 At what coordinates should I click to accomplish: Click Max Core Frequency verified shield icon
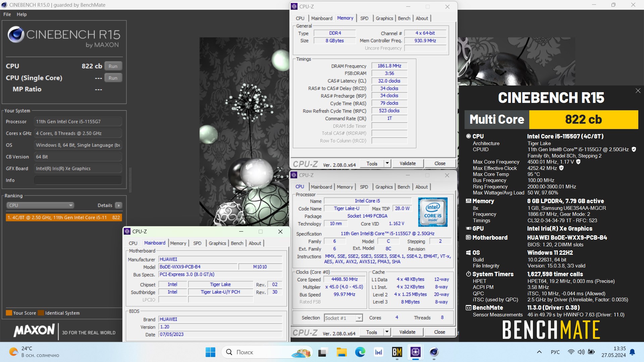[x=578, y=162]
